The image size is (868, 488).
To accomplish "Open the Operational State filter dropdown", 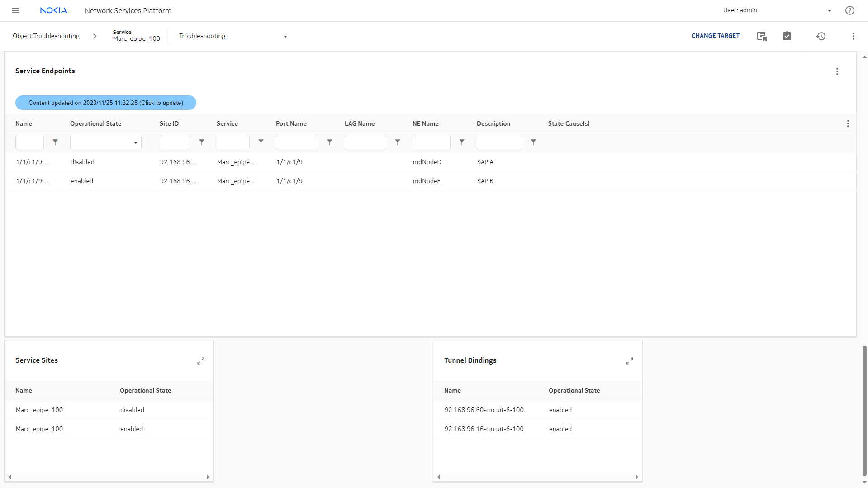I will [106, 143].
